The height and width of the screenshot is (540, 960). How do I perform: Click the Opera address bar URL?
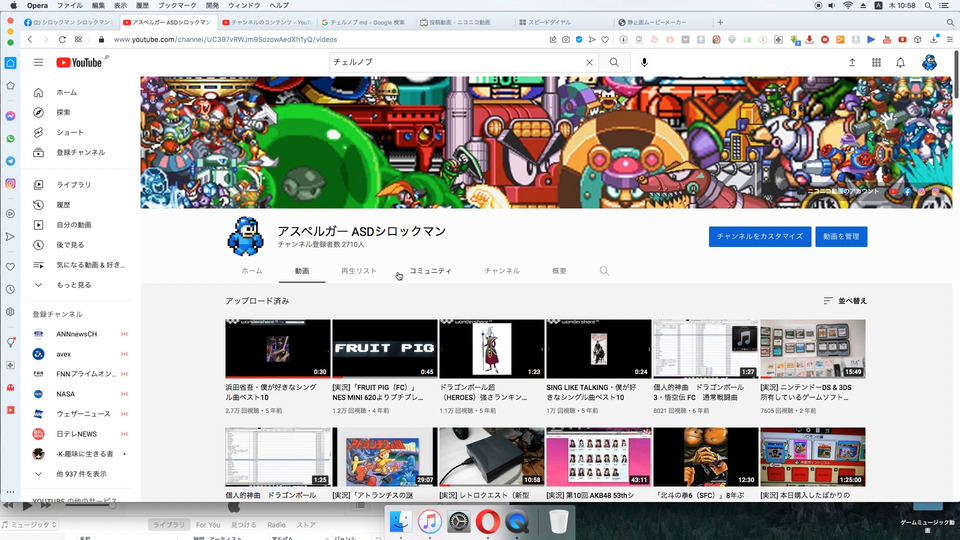tap(225, 39)
